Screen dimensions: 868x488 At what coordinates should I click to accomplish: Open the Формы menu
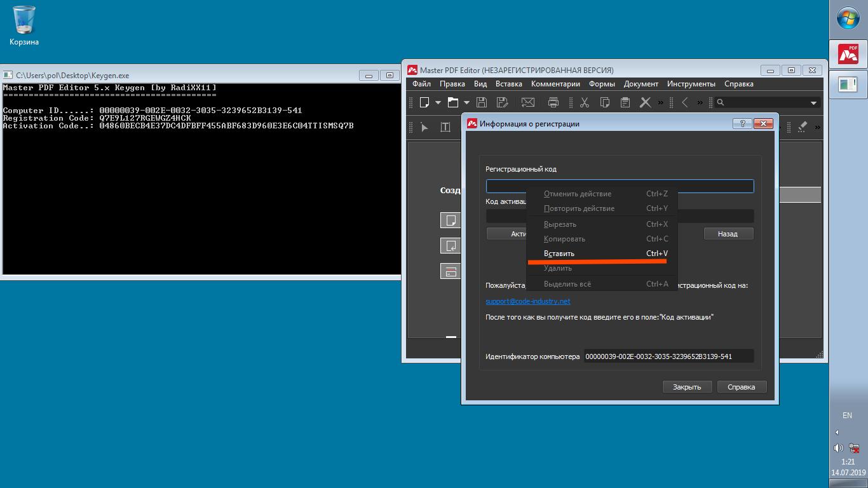click(x=602, y=84)
